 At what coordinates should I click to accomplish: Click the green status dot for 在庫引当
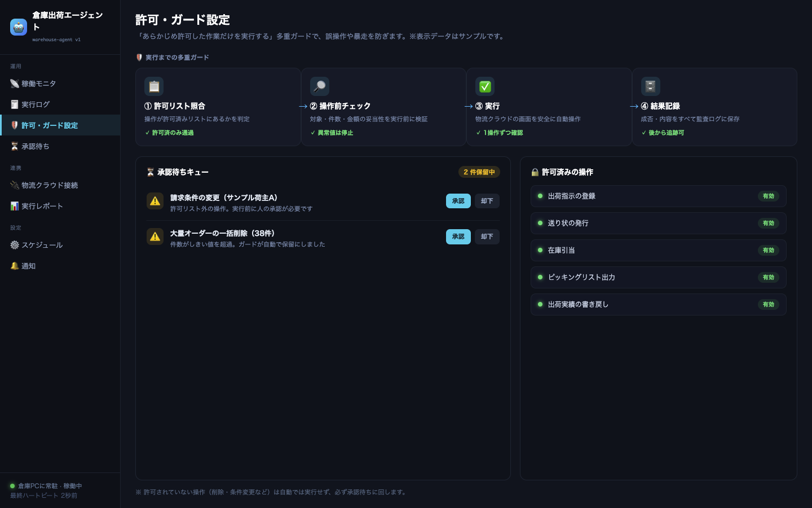point(540,250)
